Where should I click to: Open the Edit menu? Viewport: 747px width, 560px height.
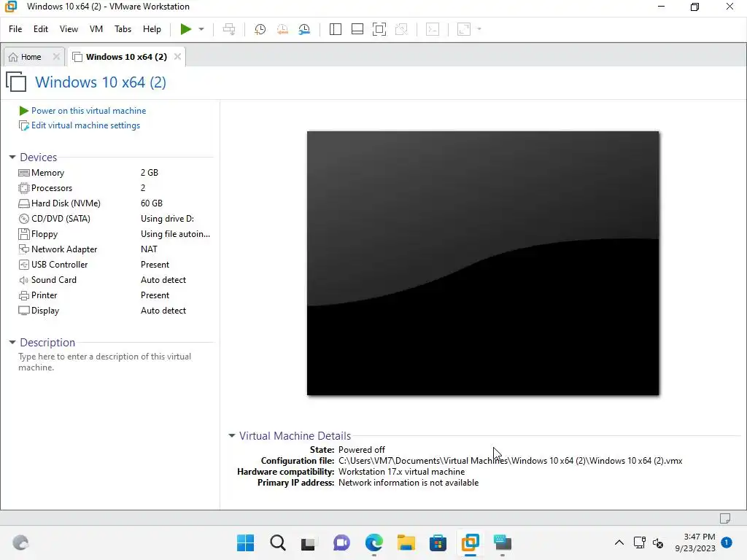click(x=41, y=29)
